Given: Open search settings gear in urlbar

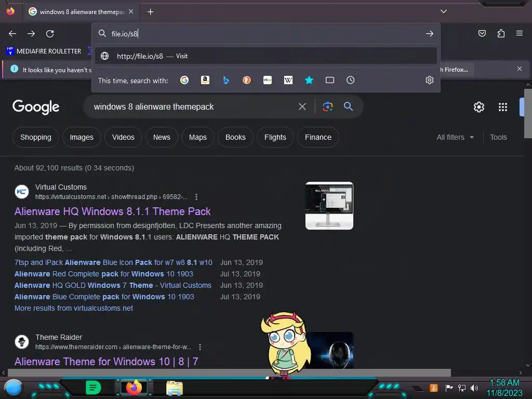Looking at the screenshot, I should tap(430, 80).
